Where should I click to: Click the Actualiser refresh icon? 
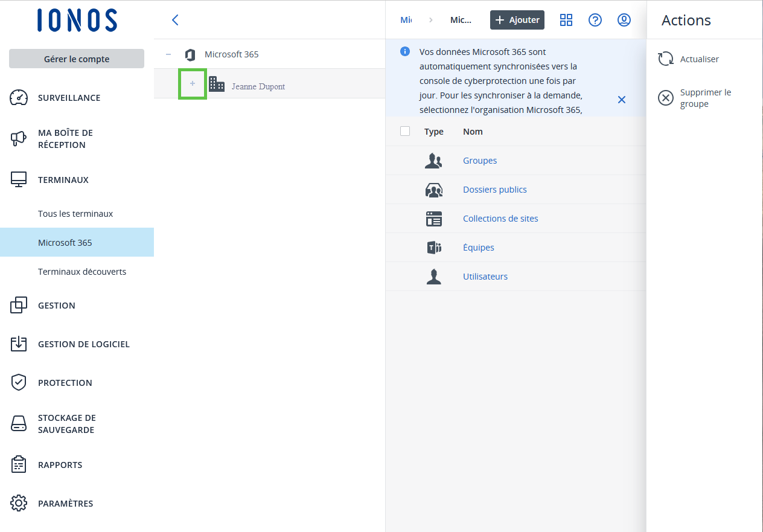pos(665,59)
